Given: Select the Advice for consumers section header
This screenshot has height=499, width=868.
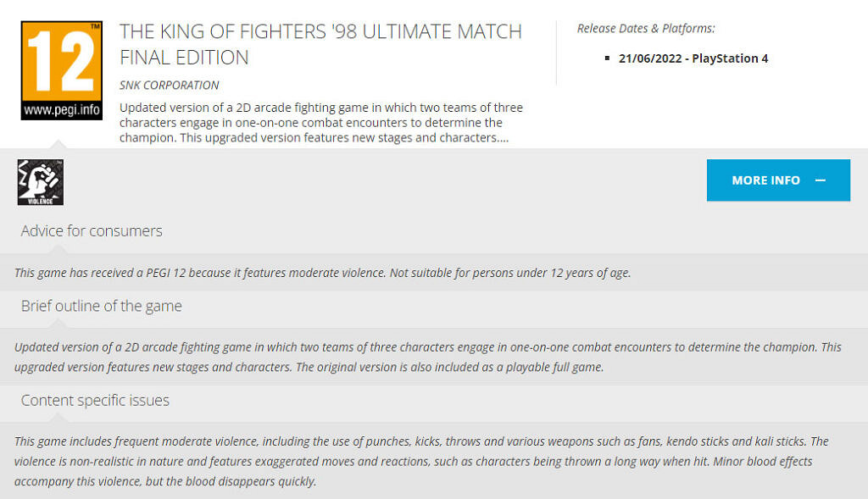Looking at the screenshot, I should click(x=92, y=230).
